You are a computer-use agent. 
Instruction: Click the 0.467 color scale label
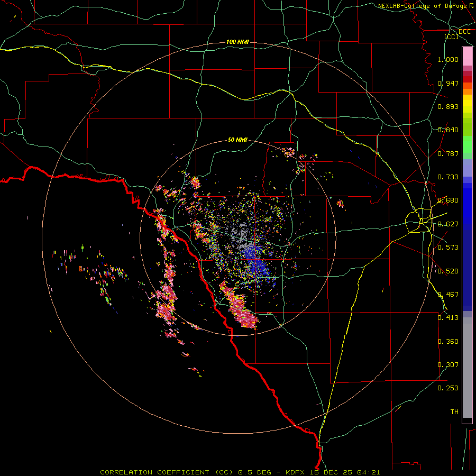[448, 295]
